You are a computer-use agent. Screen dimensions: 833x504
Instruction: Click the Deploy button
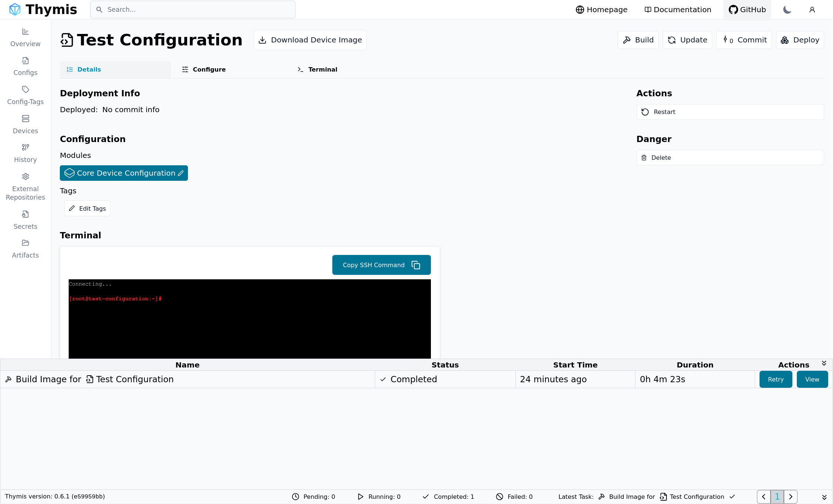point(800,40)
